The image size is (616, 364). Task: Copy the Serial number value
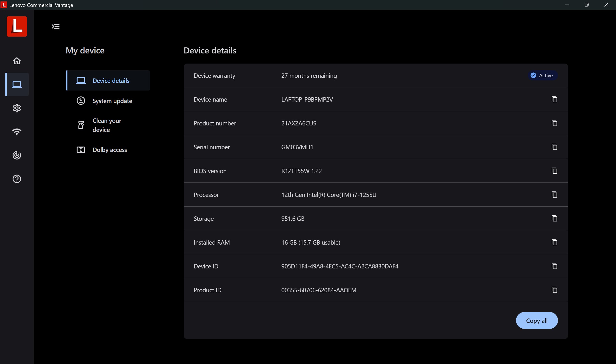click(554, 147)
